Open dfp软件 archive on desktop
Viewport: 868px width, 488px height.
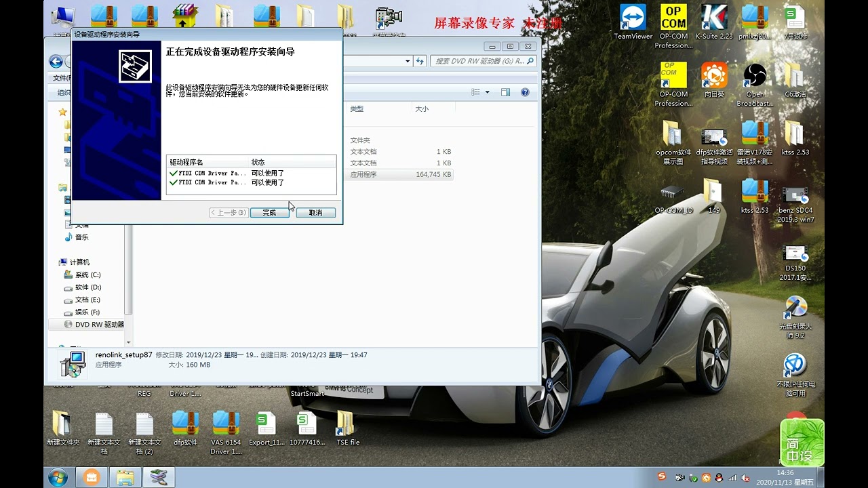click(x=185, y=428)
